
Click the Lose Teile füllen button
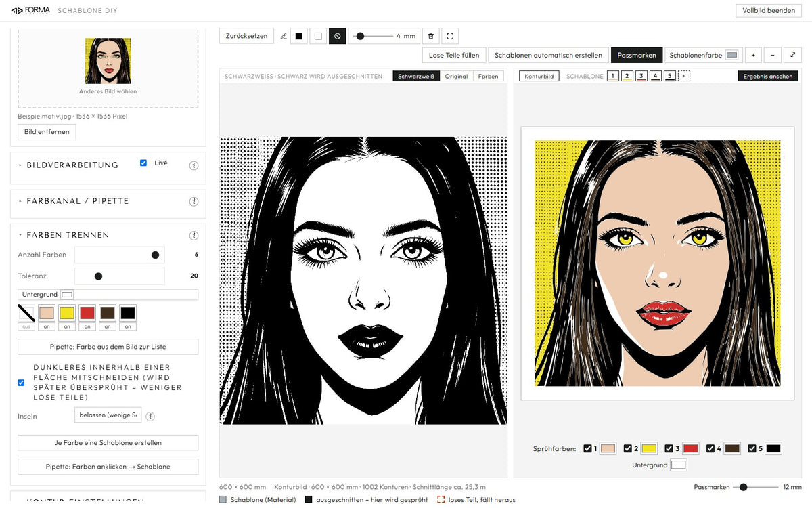[x=454, y=55]
